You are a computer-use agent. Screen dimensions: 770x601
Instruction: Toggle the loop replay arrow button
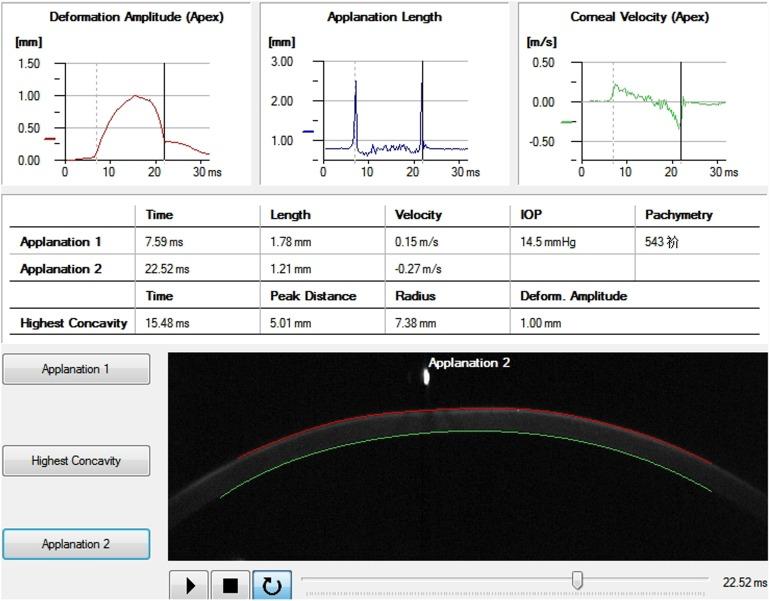click(x=271, y=585)
